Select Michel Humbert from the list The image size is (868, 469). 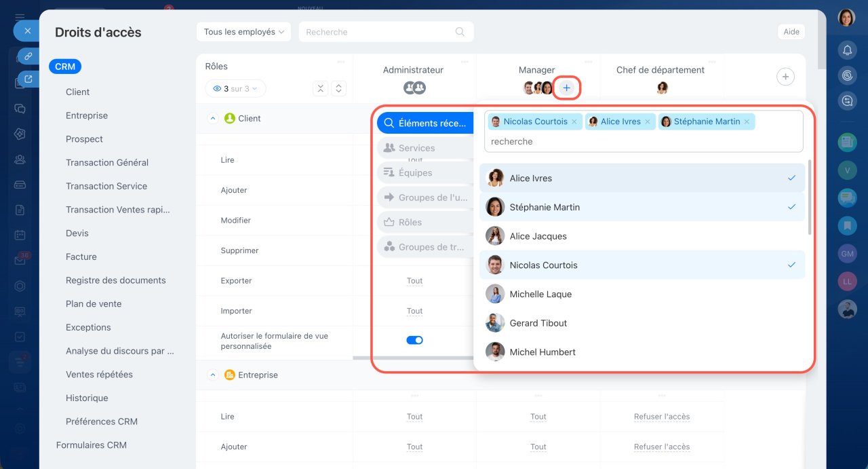click(x=642, y=352)
